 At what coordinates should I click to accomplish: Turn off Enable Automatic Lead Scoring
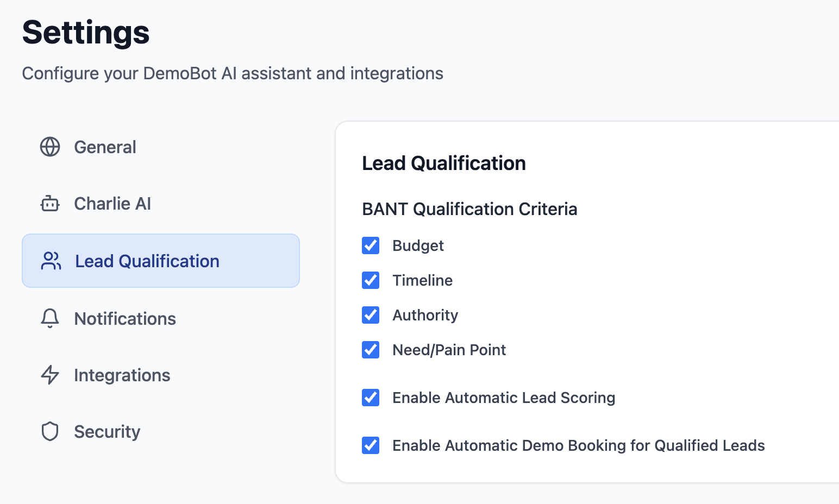point(371,398)
